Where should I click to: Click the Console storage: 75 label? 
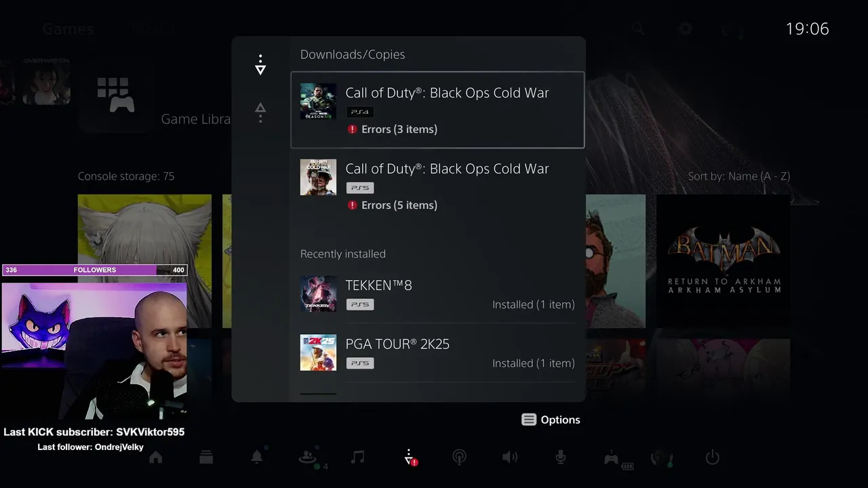click(126, 176)
